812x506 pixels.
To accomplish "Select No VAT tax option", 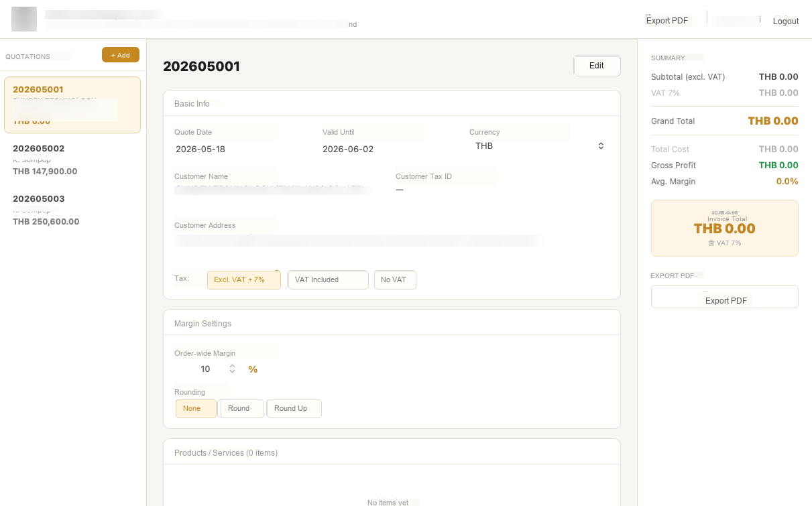I will coord(395,279).
